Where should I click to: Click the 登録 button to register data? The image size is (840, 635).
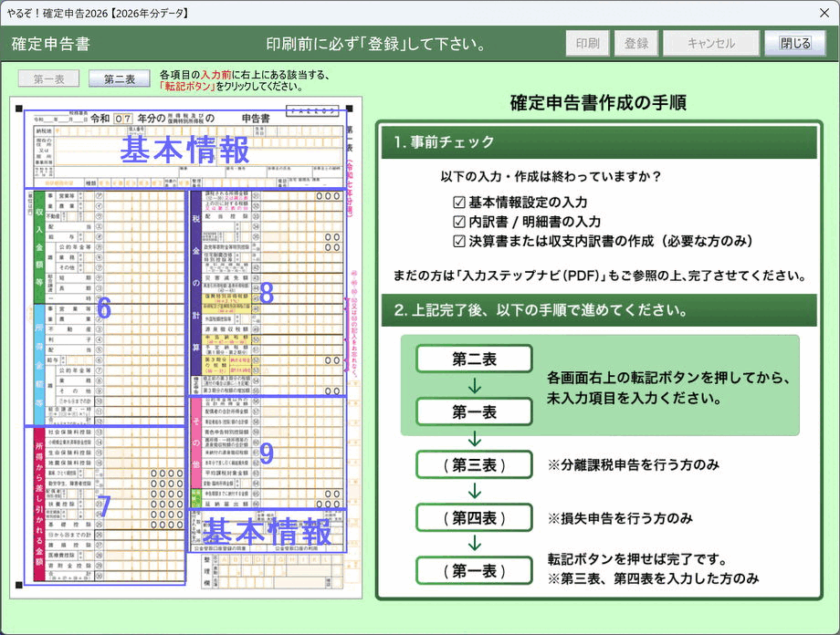point(635,42)
